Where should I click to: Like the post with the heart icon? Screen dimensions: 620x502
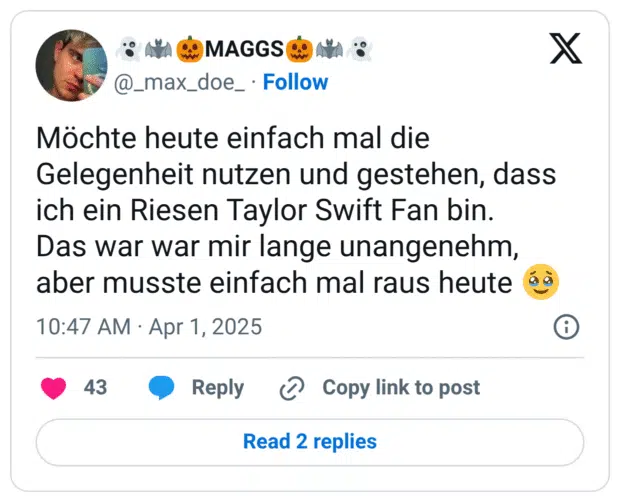[x=54, y=388]
